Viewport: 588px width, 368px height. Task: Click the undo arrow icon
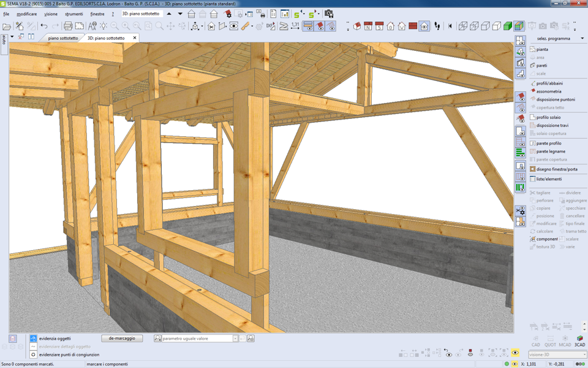tap(44, 26)
